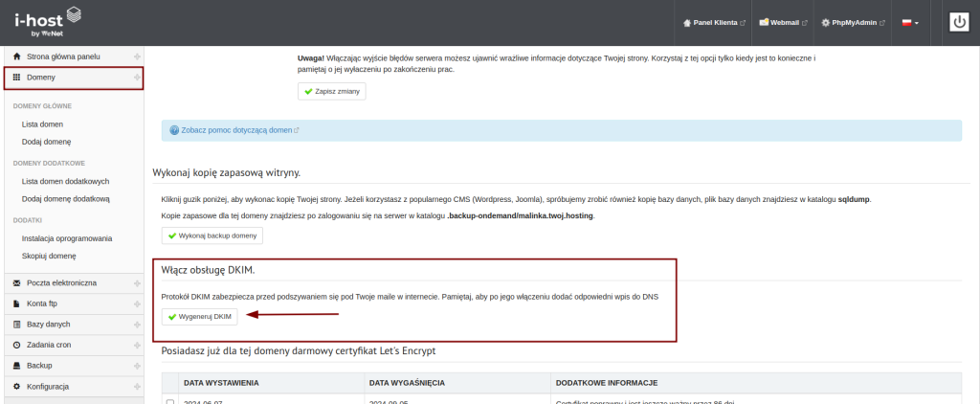This screenshot has height=404, width=980.
Task: Open Lista domen in the sidebar
Action: pyautogui.click(x=44, y=123)
